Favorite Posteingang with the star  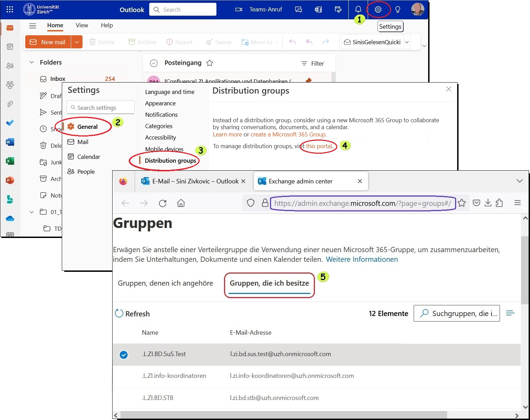pyautogui.click(x=210, y=63)
